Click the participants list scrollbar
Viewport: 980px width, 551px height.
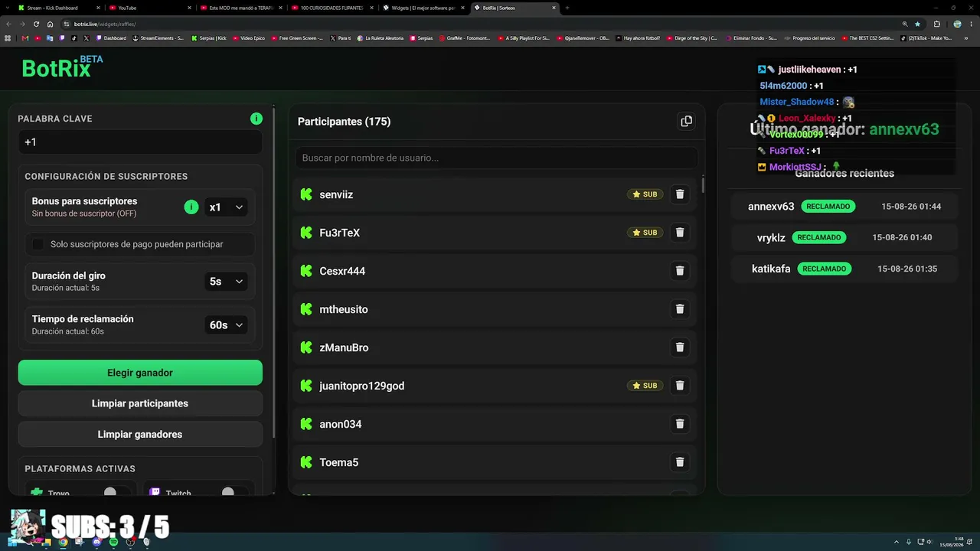click(x=703, y=185)
